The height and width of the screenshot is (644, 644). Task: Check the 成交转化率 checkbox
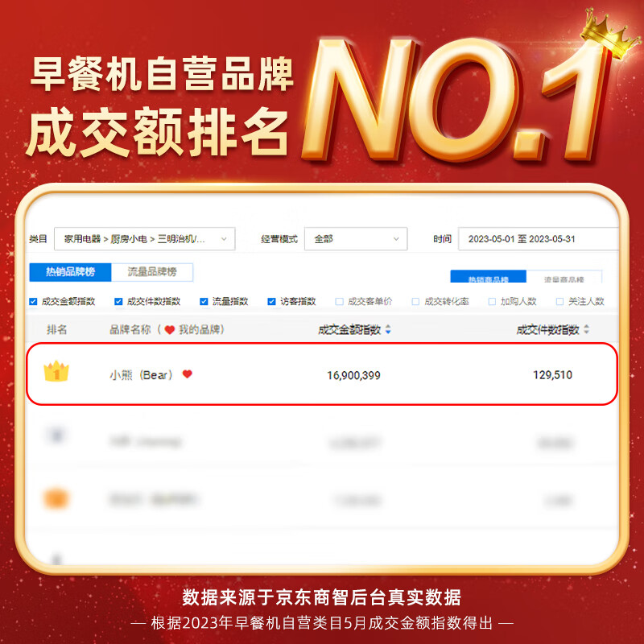[x=415, y=301]
